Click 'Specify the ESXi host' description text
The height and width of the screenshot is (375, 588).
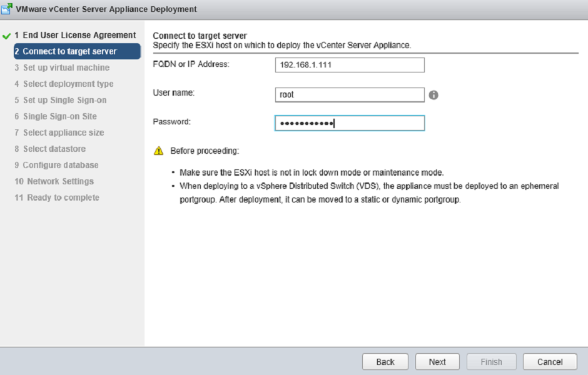point(282,46)
